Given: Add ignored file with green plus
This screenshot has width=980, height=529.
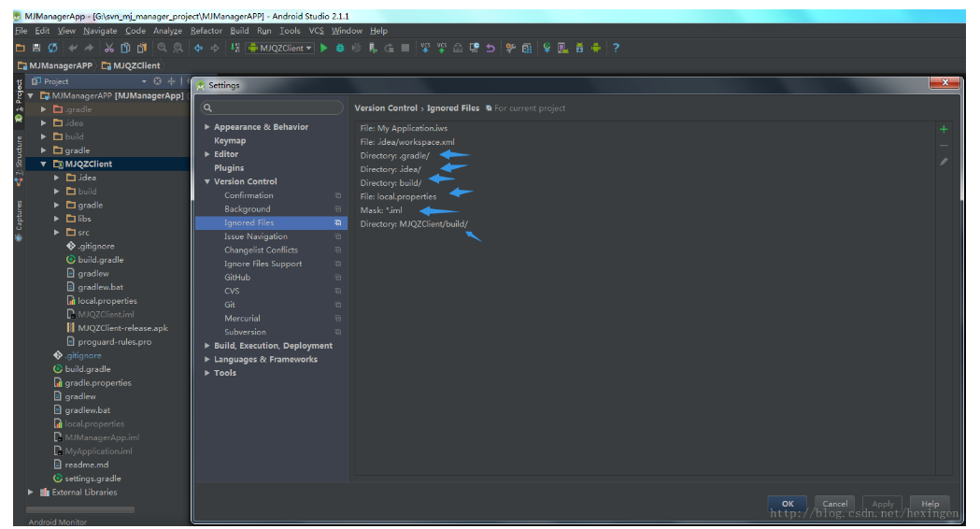Looking at the screenshot, I should click(x=944, y=129).
